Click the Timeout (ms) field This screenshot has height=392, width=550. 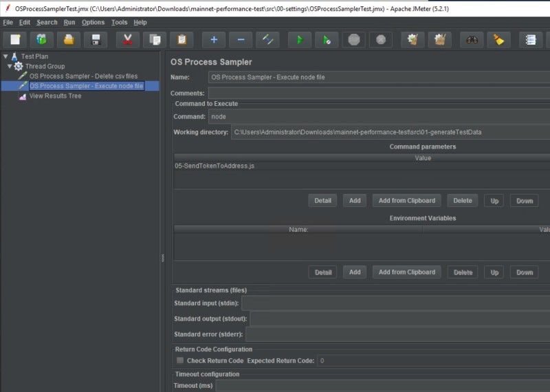[383, 385]
